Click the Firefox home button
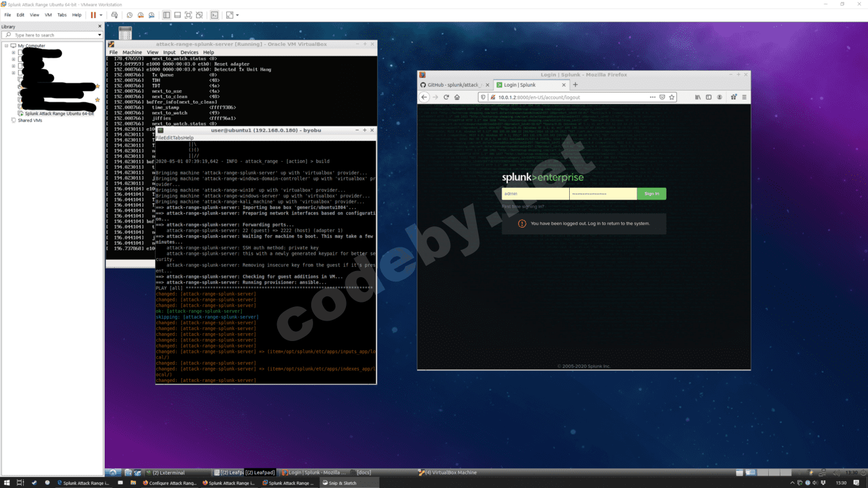The width and height of the screenshot is (868, 488). pyautogui.click(x=457, y=97)
